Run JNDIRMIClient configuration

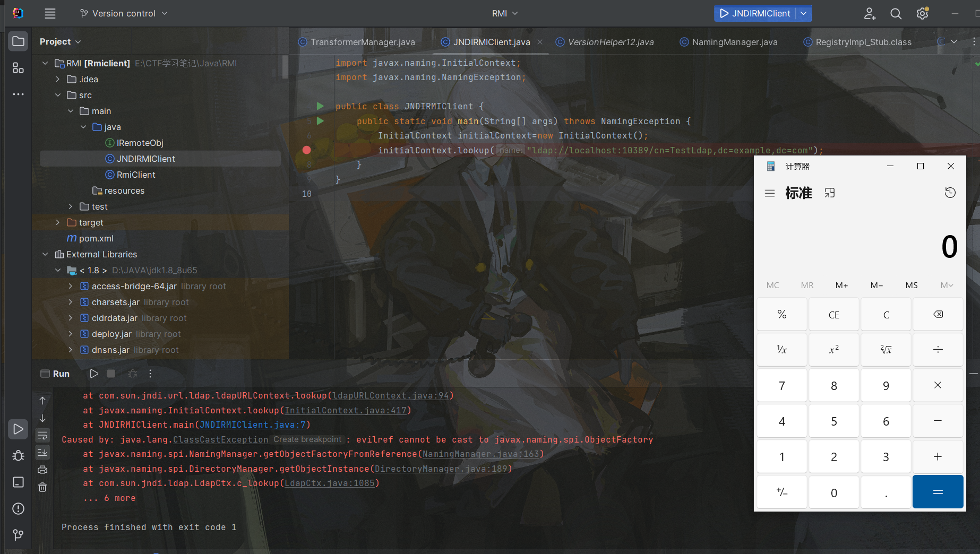click(x=755, y=13)
